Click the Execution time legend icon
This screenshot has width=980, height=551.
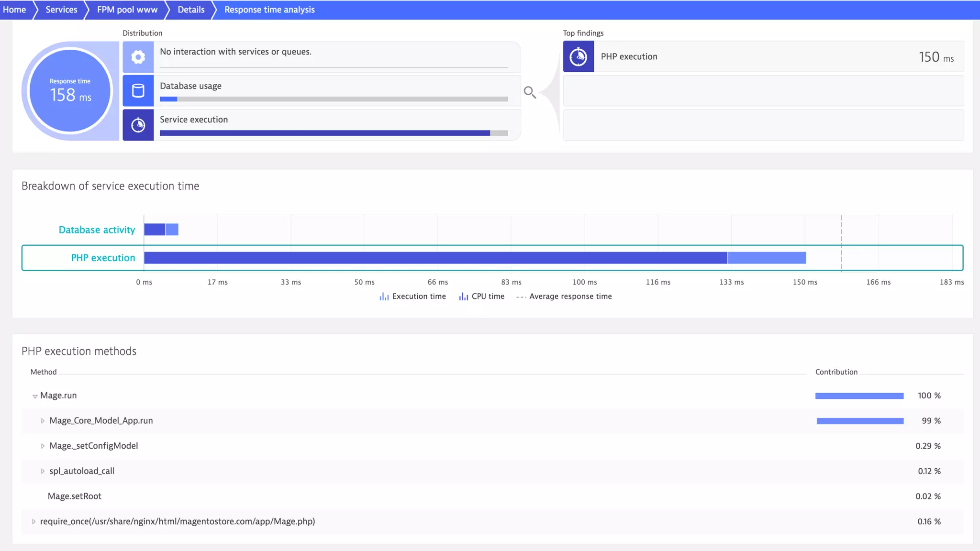tap(384, 297)
